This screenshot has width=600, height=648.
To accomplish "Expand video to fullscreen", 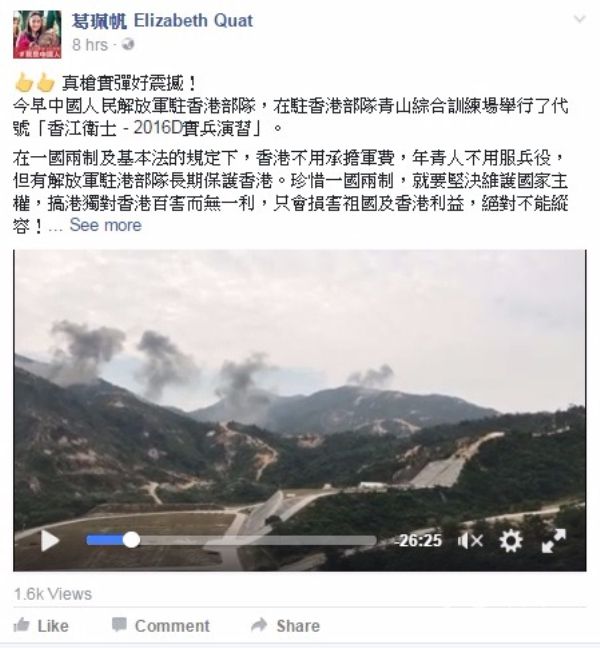I will tap(554, 541).
